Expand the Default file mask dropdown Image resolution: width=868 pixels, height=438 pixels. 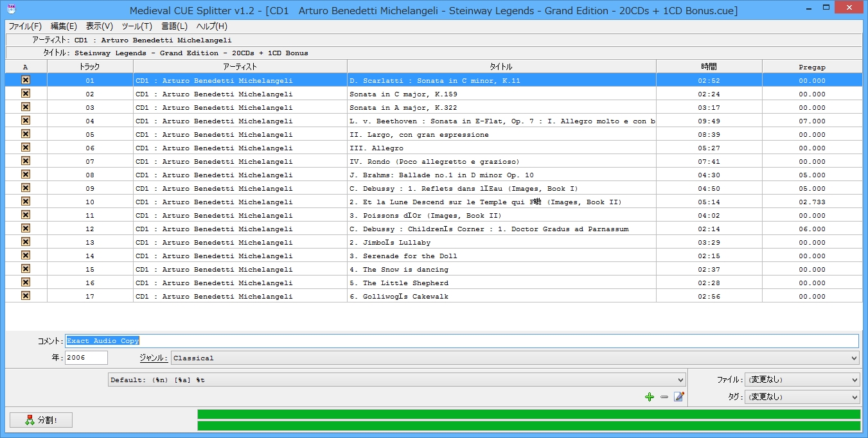click(397, 380)
